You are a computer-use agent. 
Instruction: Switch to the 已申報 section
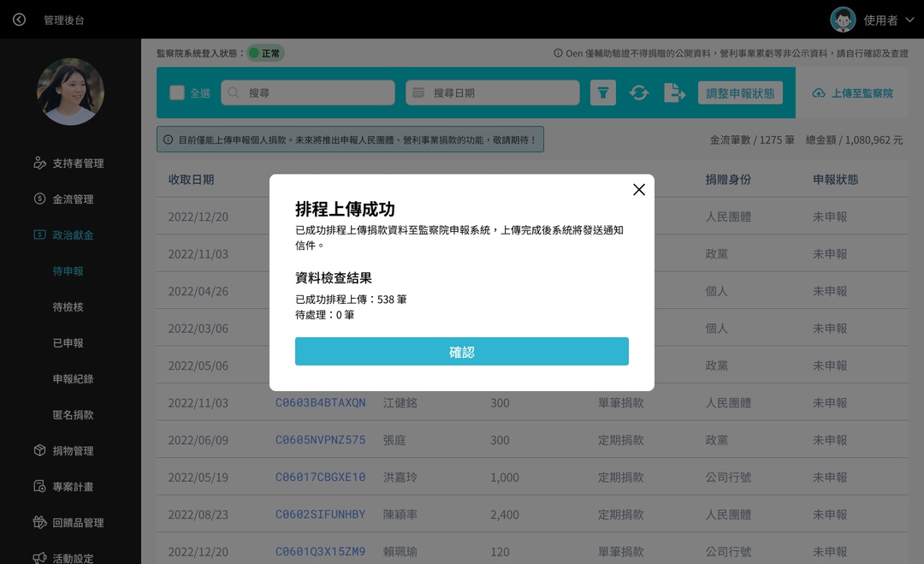tap(70, 342)
